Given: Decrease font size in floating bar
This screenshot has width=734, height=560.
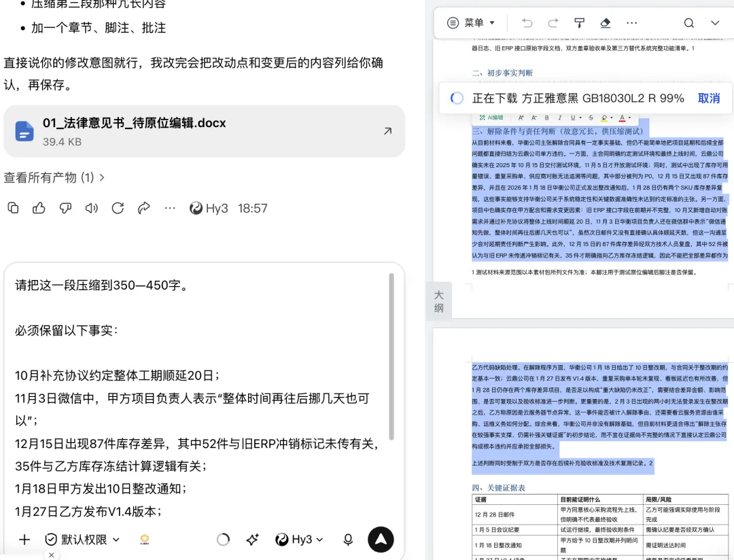Looking at the screenshot, I should tap(534, 118).
